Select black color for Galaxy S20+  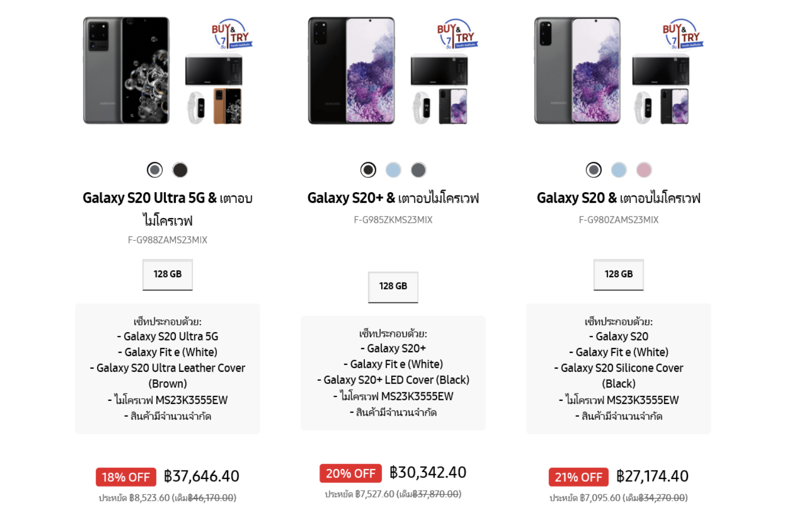368,170
